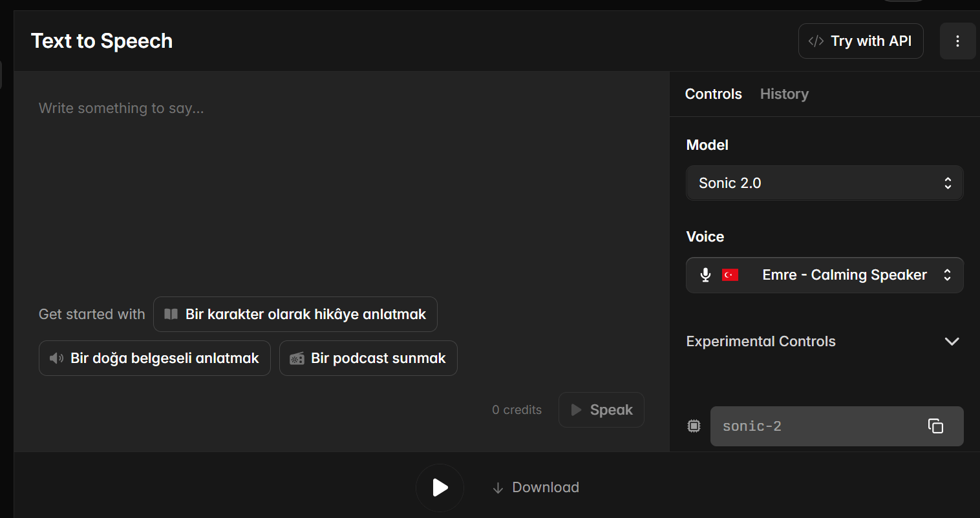Click the Turkish flag icon
The height and width of the screenshot is (518, 980).
tap(730, 275)
